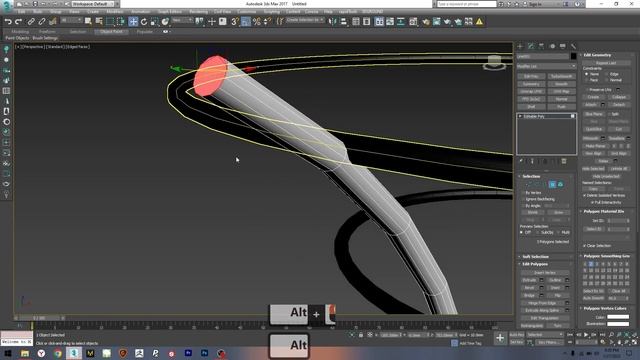Image resolution: width=640 pixels, height=360 pixels.
Task: Toggle the 3D Snaps button
Action: [x=235, y=21]
